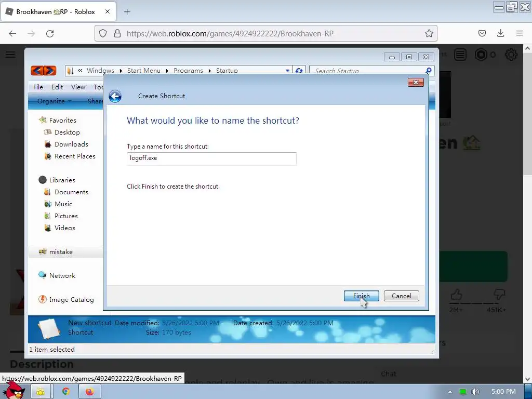Viewport: 532px width, 399px height.
Task: Click the New shortcut file icon in details pane
Action: tap(49, 328)
